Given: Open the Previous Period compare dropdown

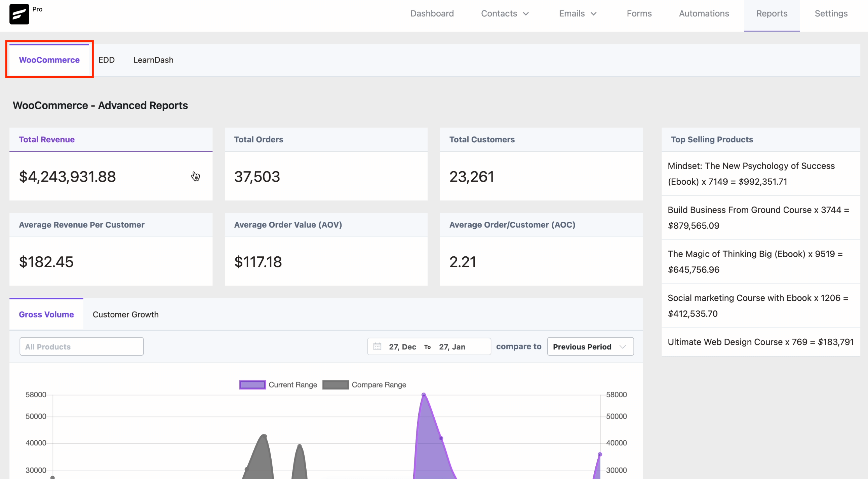Looking at the screenshot, I should pos(590,346).
